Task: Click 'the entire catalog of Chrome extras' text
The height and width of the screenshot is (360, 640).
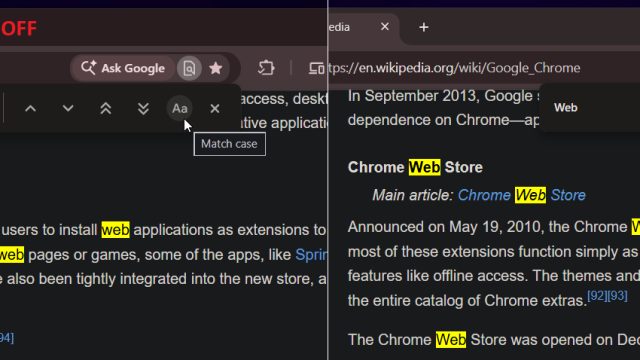Action: pyautogui.click(x=467, y=301)
